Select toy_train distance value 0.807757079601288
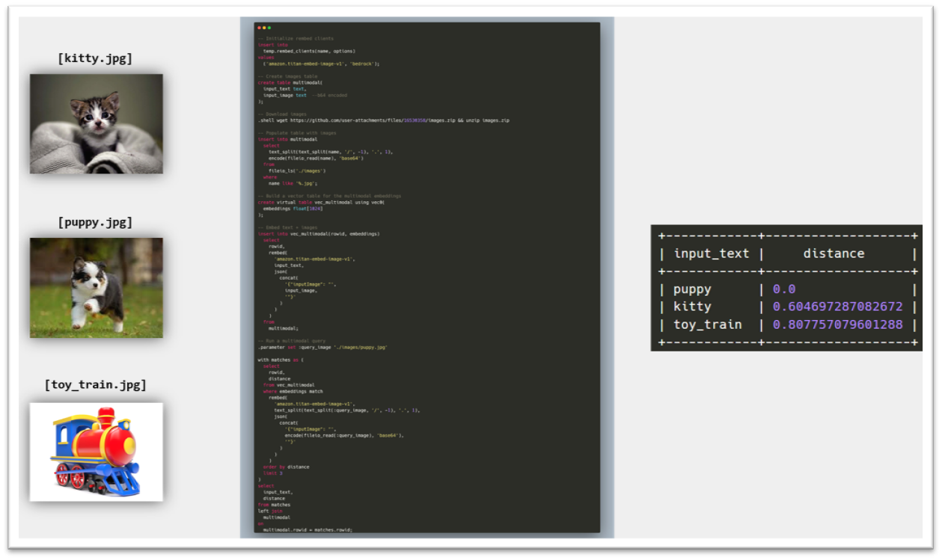The width and height of the screenshot is (942, 560). pos(837,324)
